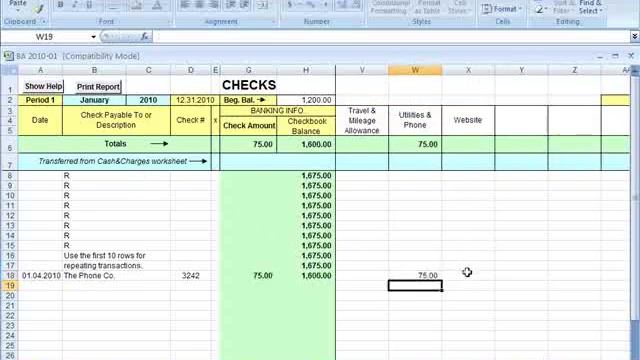Align text left in Alignment group

(x=185, y=4)
